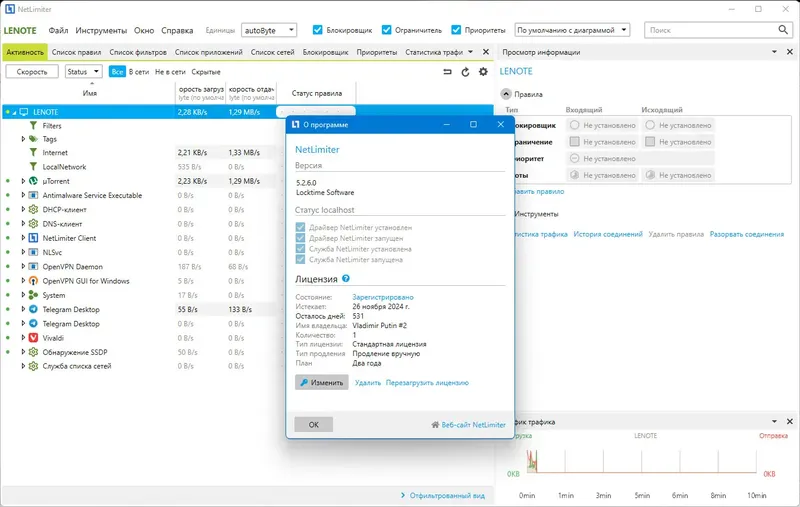Image resolution: width=800 pixels, height=507 pixels.
Task: Open Веб-сайт NetLimiter link
Action: (468, 424)
